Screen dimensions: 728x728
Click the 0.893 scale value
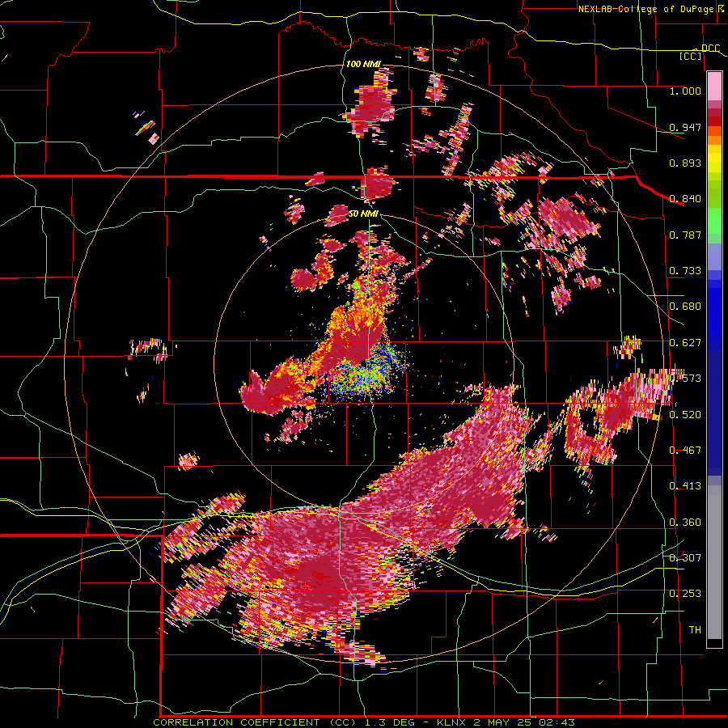685,163
